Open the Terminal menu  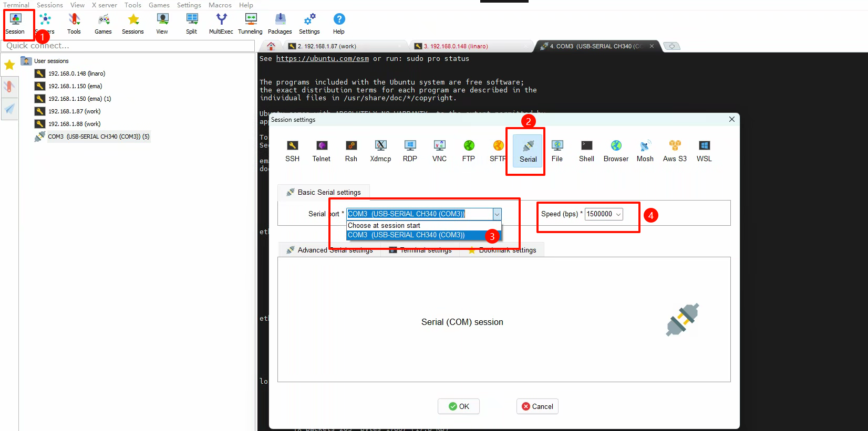[16, 5]
